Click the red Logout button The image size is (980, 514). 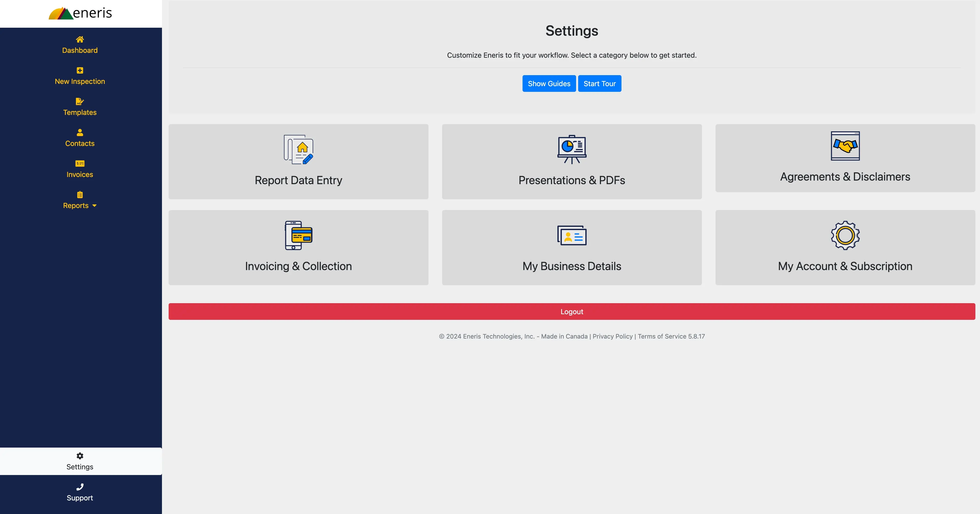[x=572, y=311]
